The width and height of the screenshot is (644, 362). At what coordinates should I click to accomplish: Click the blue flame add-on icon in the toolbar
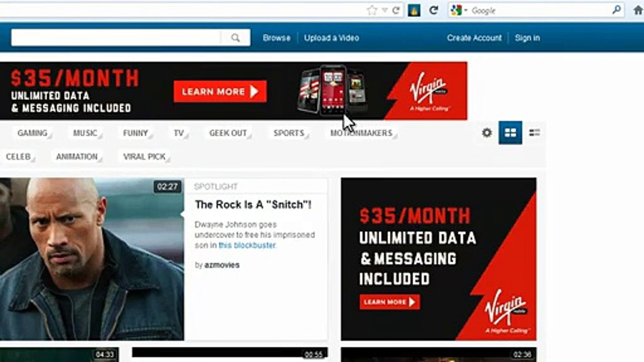tap(414, 10)
